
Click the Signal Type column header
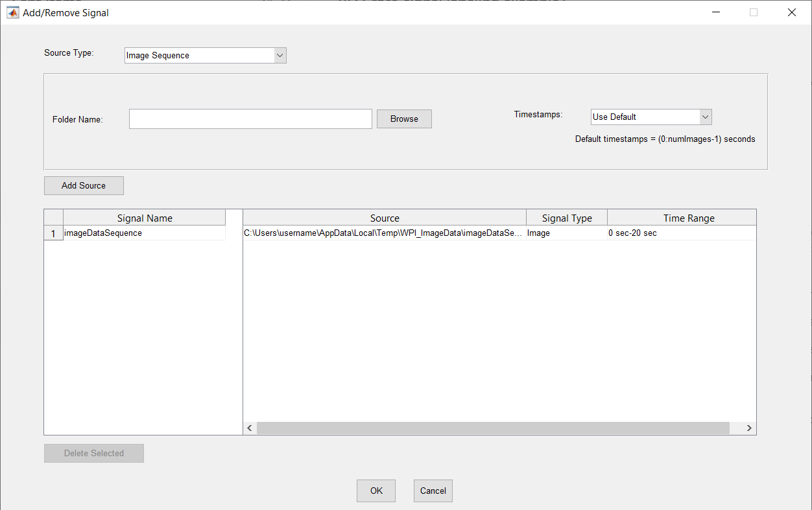click(567, 218)
